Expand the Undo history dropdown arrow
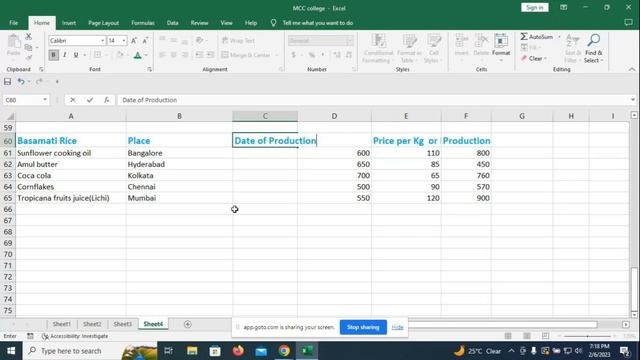The image size is (640, 360). 29,82
